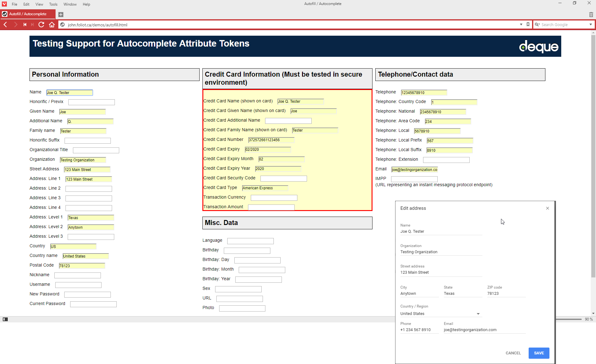Open the Tools menu
The height and width of the screenshot is (364, 596).
tap(53, 4)
